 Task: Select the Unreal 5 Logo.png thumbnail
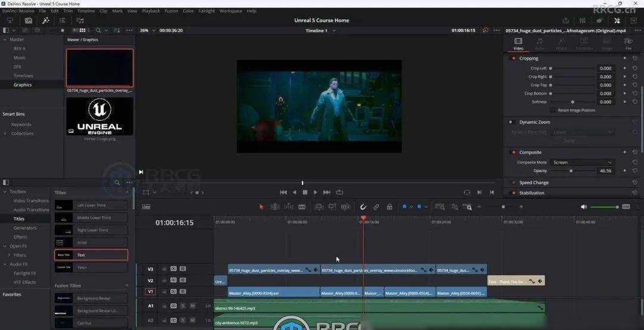coord(100,116)
